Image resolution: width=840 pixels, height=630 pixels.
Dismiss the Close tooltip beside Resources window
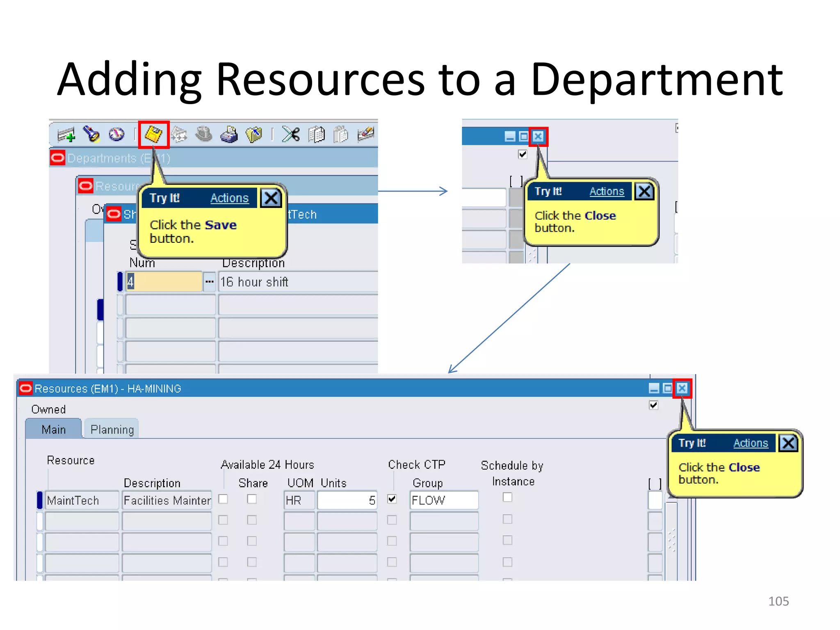pyautogui.click(x=788, y=443)
